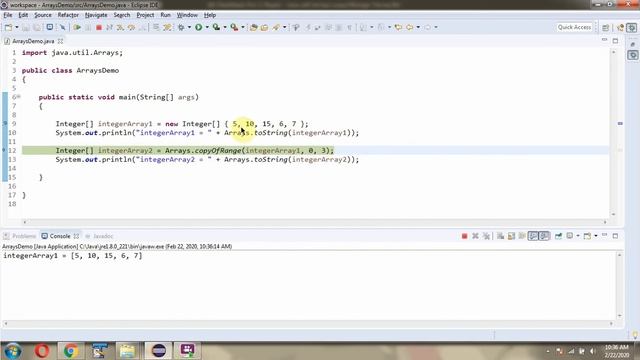Toggle show console when standard error changes

(x=544, y=236)
